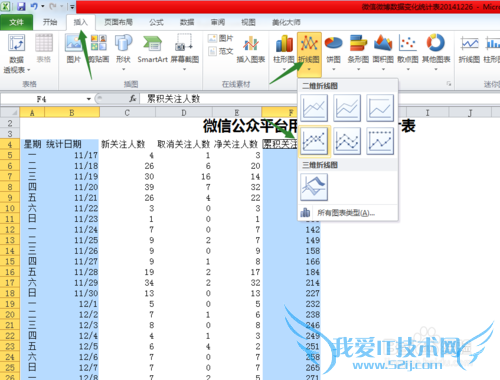Open 剪贴画 clip art
The width and height of the screenshot is (500, 380).
click(x=99, y=49)
